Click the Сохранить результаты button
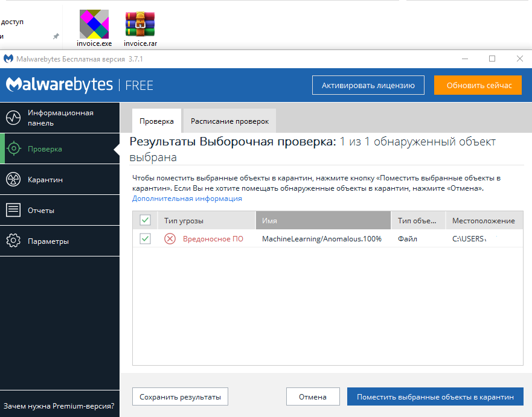This screenshot has width=532, height=417. click(180, 396)
